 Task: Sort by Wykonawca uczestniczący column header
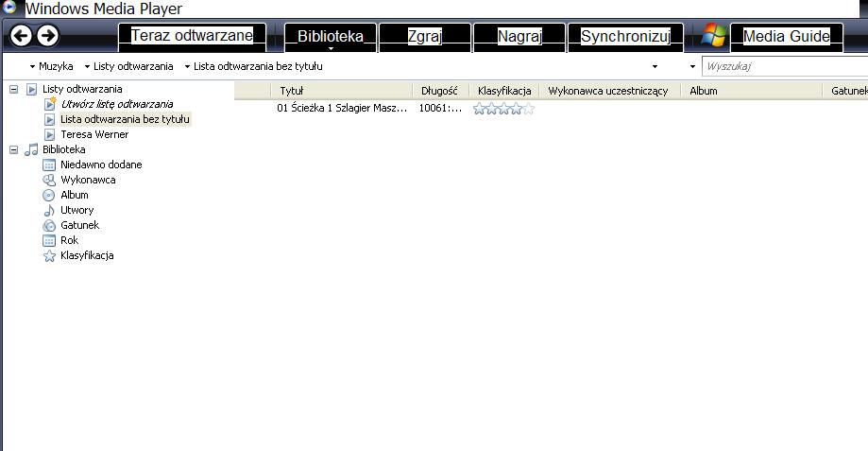(x=610, y=91)
